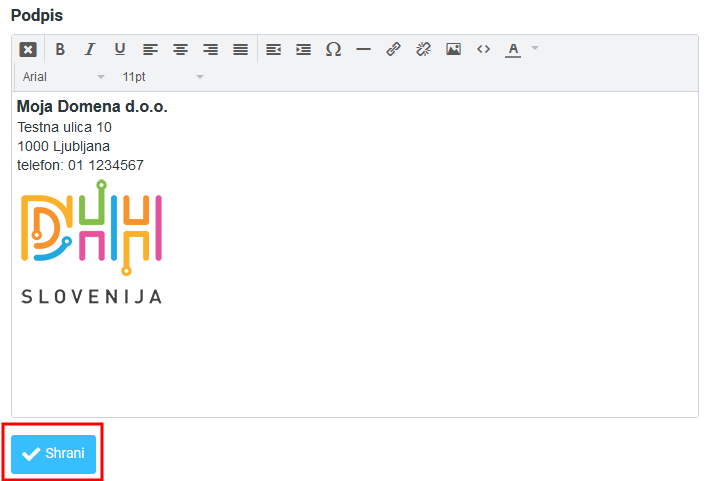Open the 11pt font size dropdown
The height and width of the screenshot is (481, 709).
[x=162, y=77]
